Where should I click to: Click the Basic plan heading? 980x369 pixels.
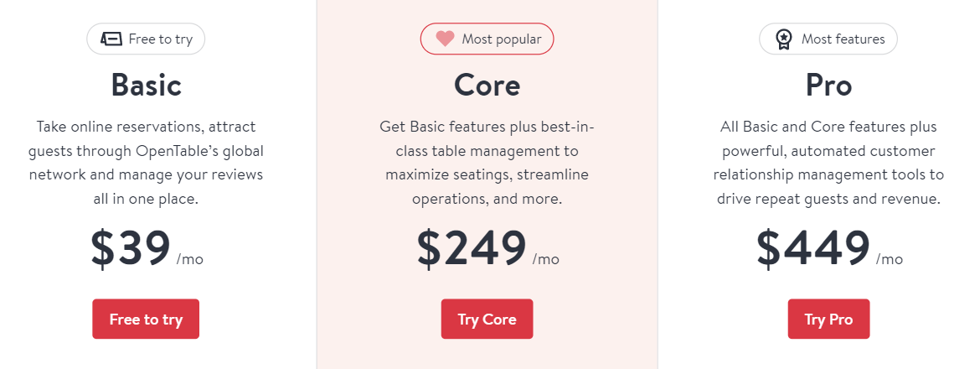click(147, 85)
